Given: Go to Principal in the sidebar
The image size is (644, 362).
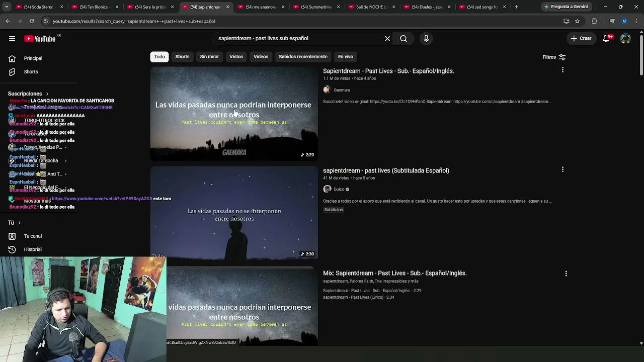Looking at the screenshot, I should [33, 58].
